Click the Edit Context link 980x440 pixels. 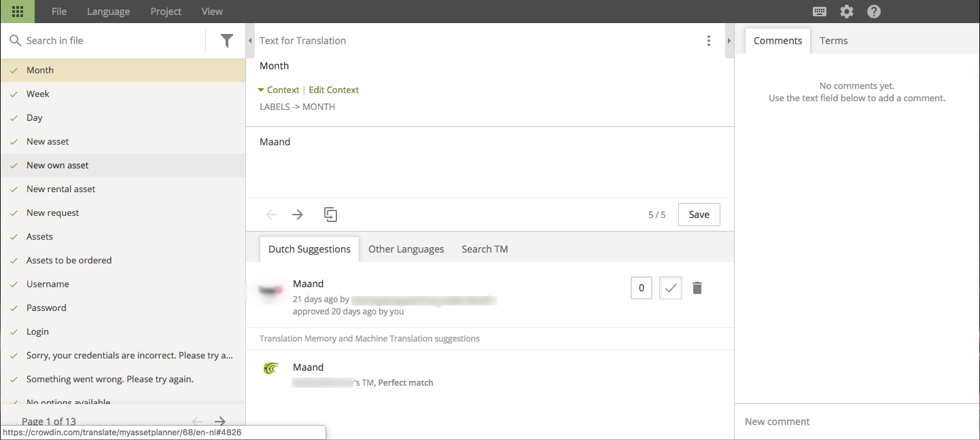(x=334, y=90)
